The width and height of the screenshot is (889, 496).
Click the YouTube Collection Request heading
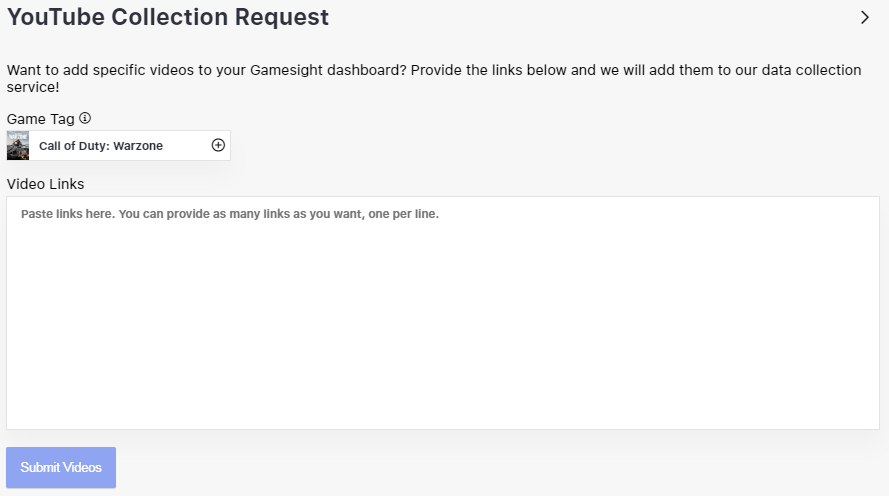pos(168,17)
